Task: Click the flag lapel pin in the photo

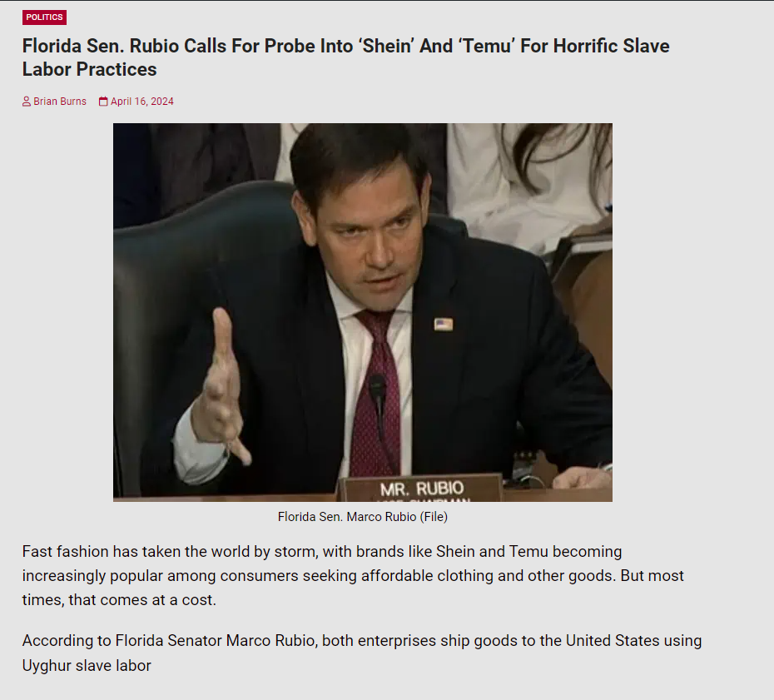Action: click(444, 325)
